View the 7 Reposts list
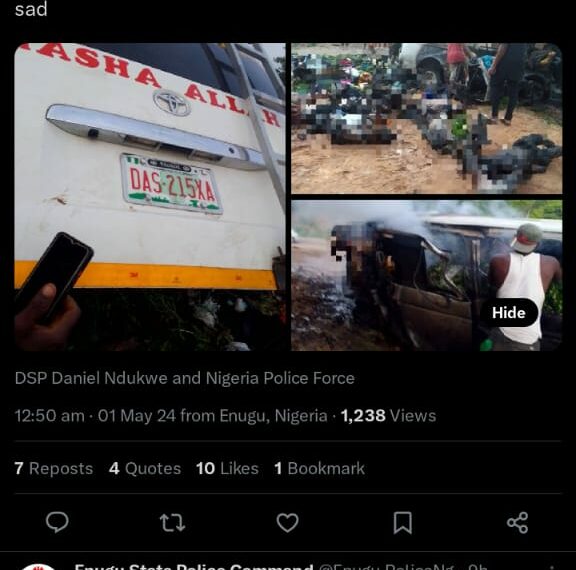576x570 pixels. click(54, 468)
